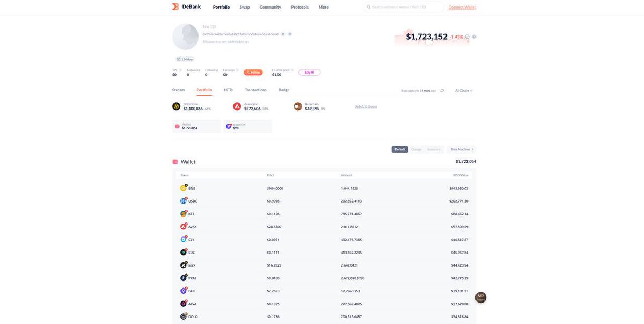Expand the net worth change dropdown arrow
The height and width of the screenshot is (324, 644).
(467, 37)
